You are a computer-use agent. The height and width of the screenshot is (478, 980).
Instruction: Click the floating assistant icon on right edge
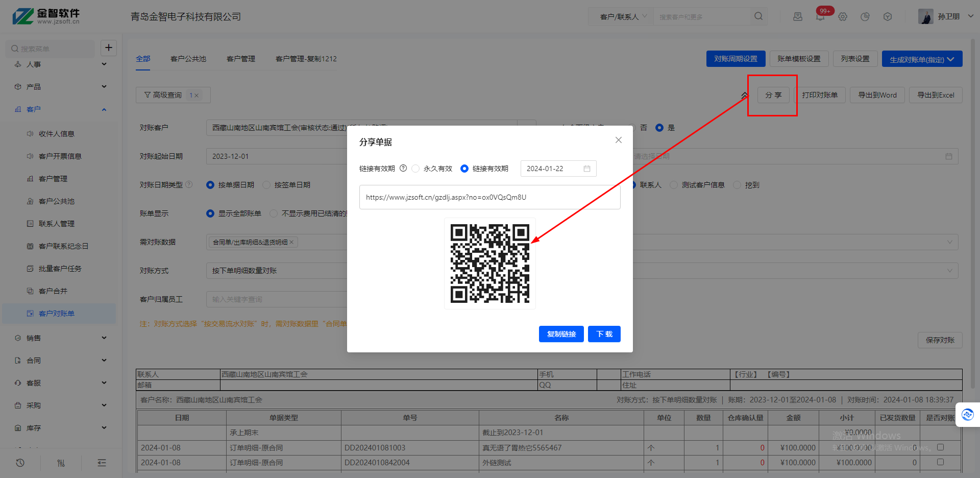(x=967, y=414)
